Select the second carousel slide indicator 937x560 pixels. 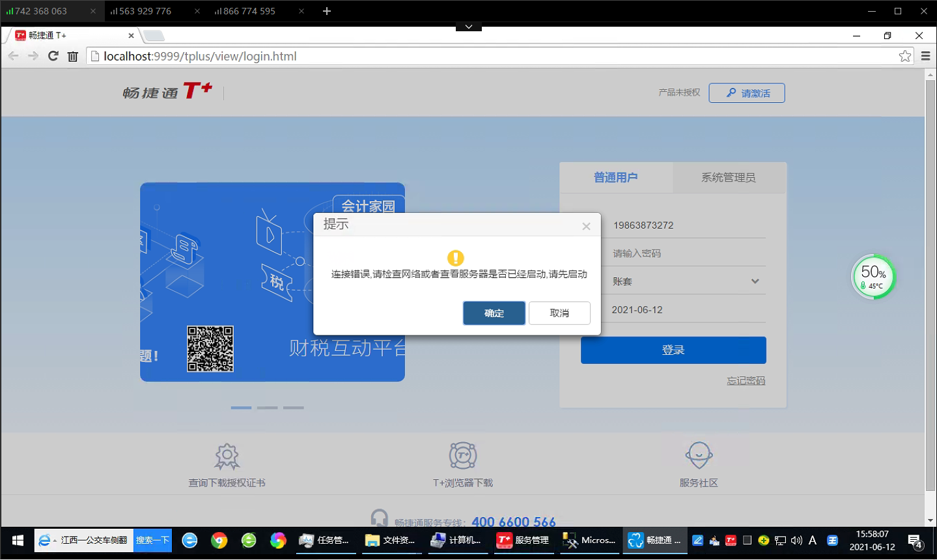[267, 408]
